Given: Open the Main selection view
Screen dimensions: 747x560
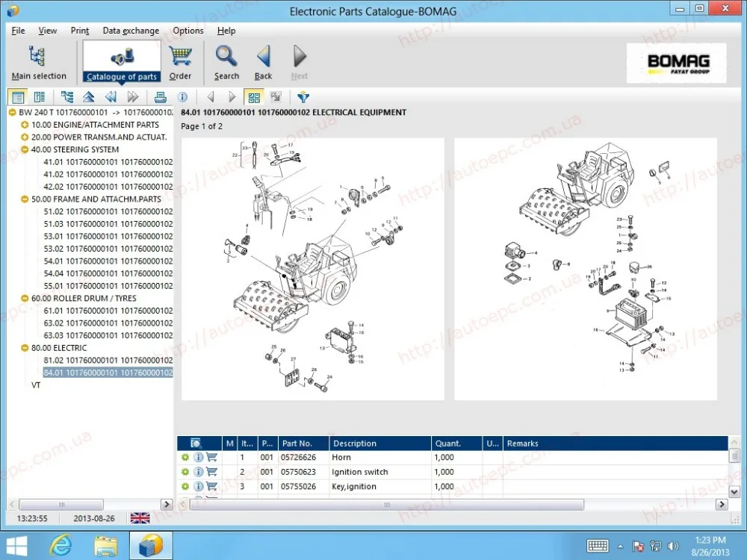Looking at the screenshot, I should click(x=39, y=63).
